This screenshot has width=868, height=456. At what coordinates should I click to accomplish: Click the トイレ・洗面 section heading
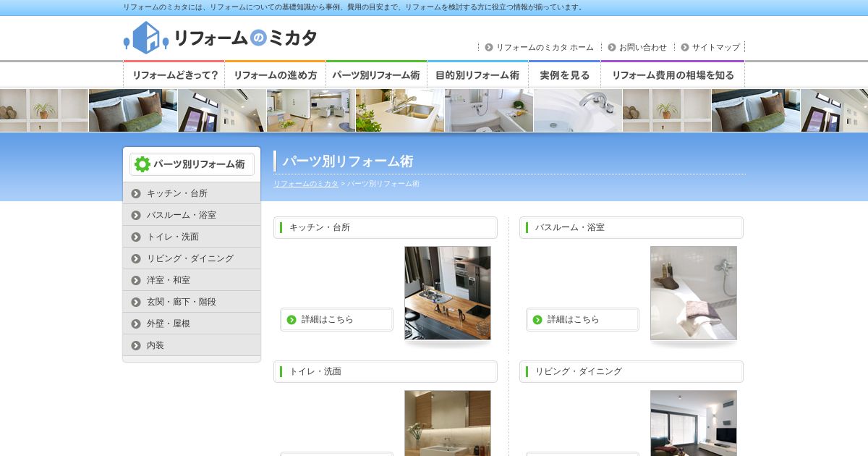pyautogui.click(x=386, y=371)
